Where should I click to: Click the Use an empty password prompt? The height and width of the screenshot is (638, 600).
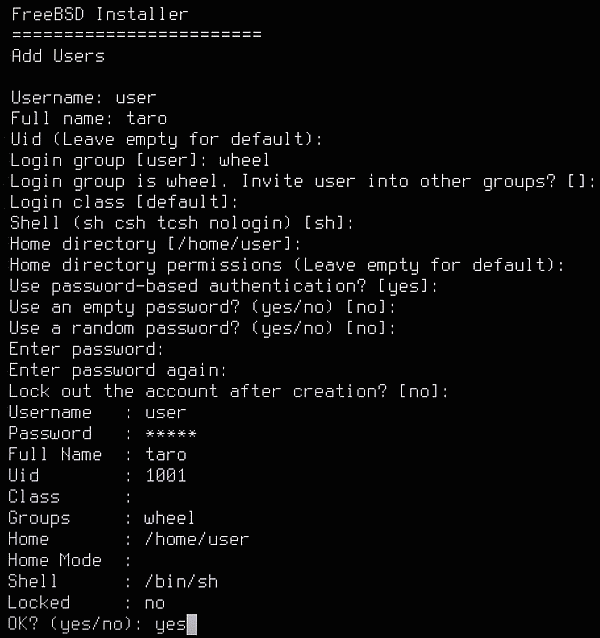(202, 307)
